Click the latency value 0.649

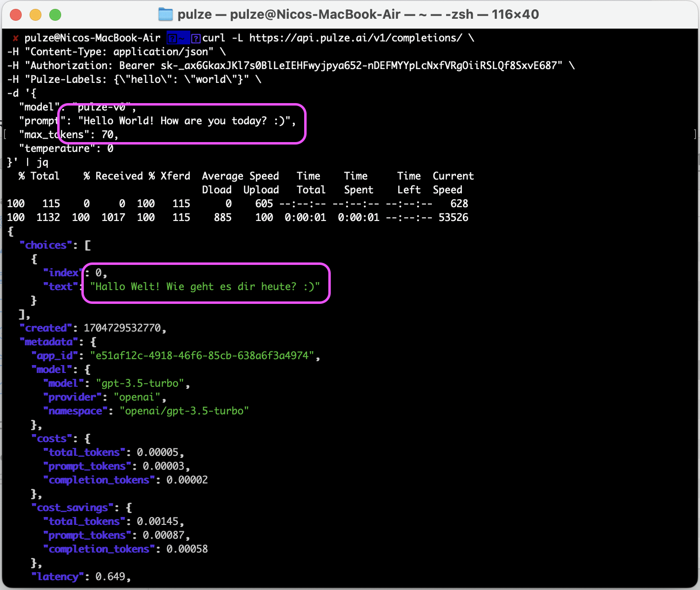(110, 577)
